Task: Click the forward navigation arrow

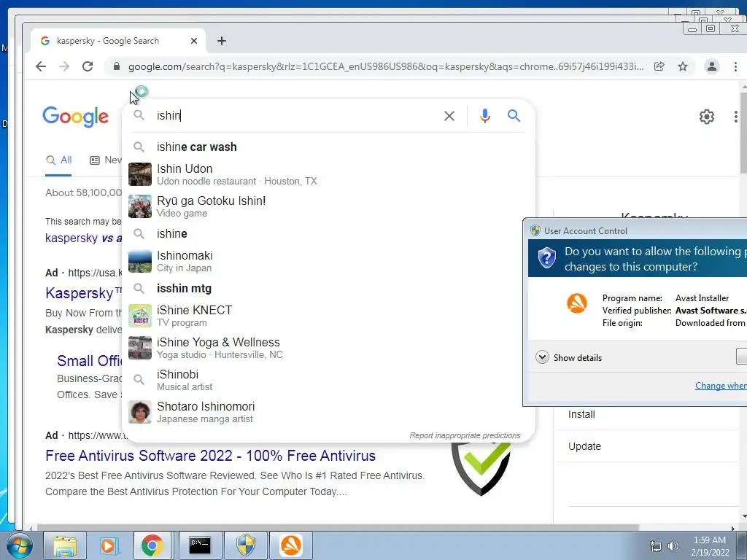Action: [64, 66]
